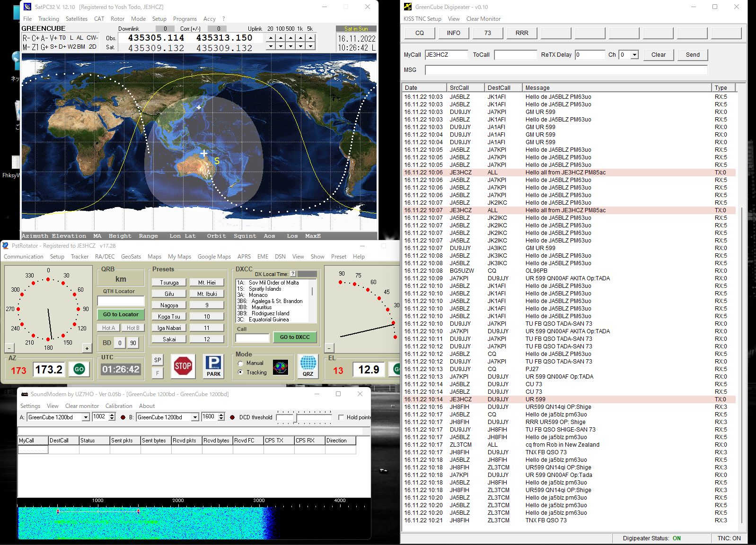Click the GO to DXCC button
756x545 pixels.
click(295, 337)
